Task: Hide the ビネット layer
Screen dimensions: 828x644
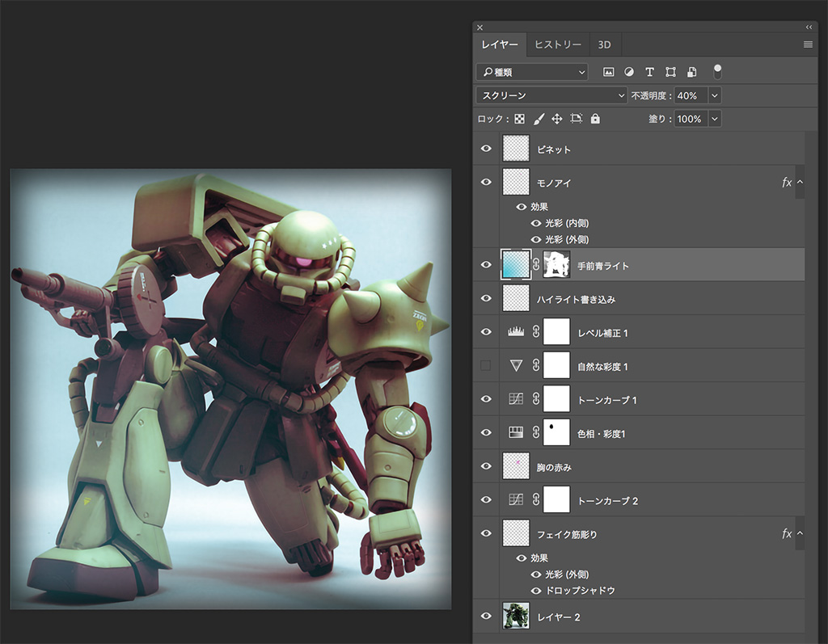Action: point(486,149)
